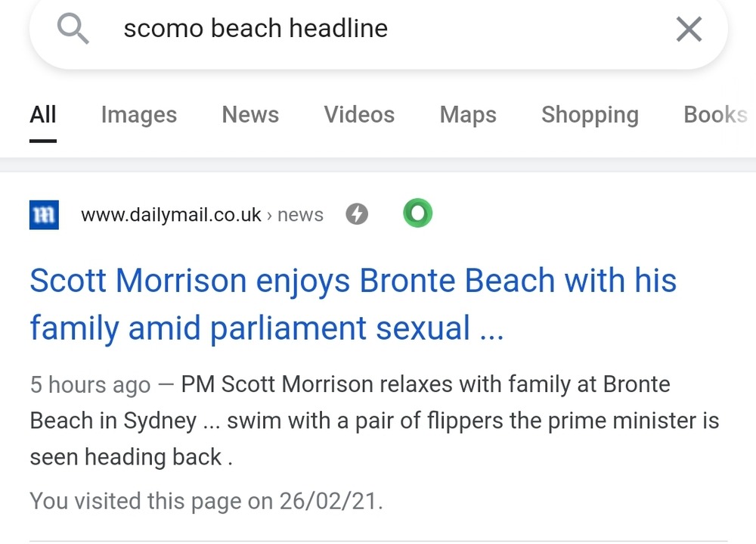
Task: Go to the Maps tab
Action: 468,114
